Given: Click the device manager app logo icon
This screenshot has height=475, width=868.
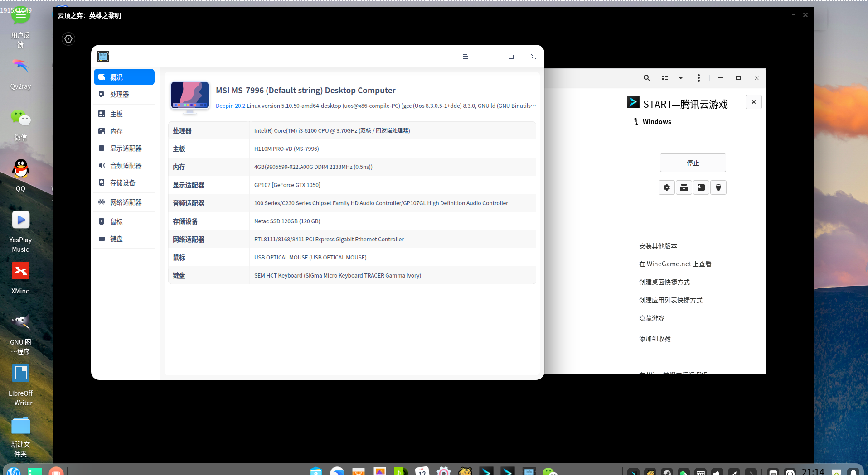Looking at the screenshot, I should pyautogui.click(x=103, y=56).
